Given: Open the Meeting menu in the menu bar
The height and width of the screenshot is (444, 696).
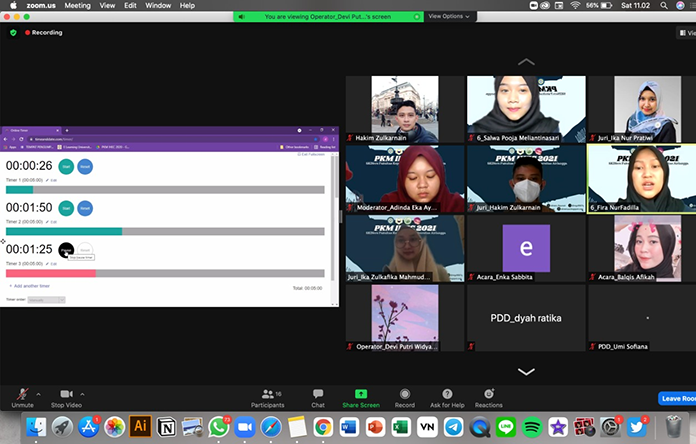Looking at the screenshot, I should coord(77,5).
